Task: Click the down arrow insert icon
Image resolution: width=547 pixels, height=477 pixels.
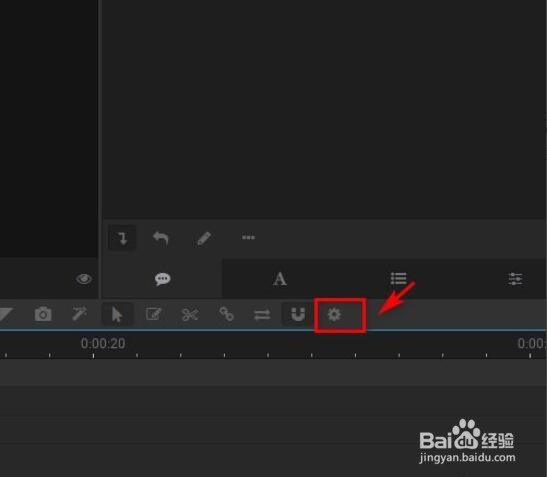Action: pyautogui.click(x=122, y=238)
